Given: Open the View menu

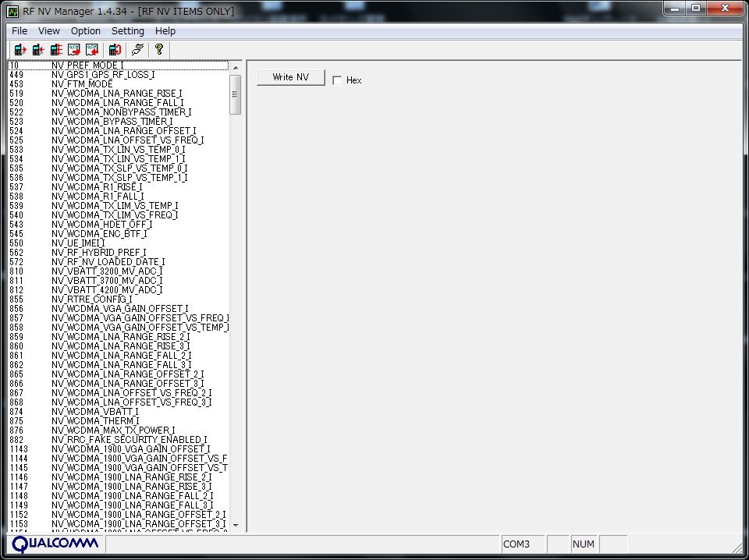Looking at the screenshot, I should 48,31.
